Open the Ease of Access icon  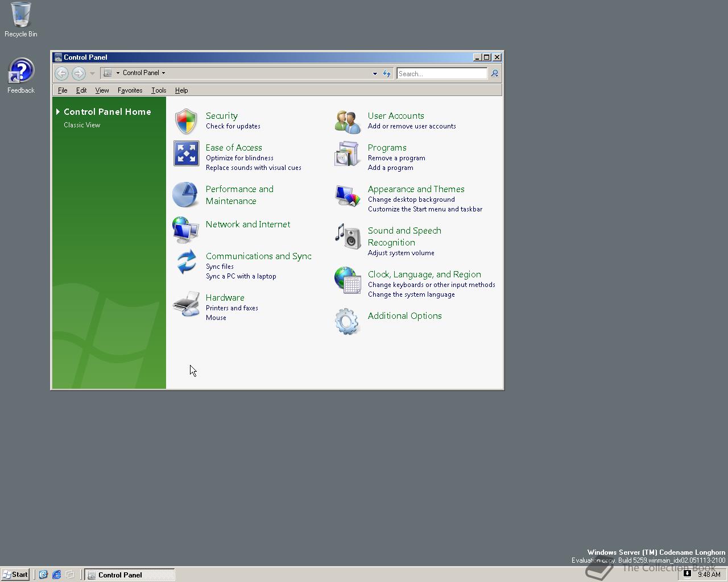coord(186,153)
